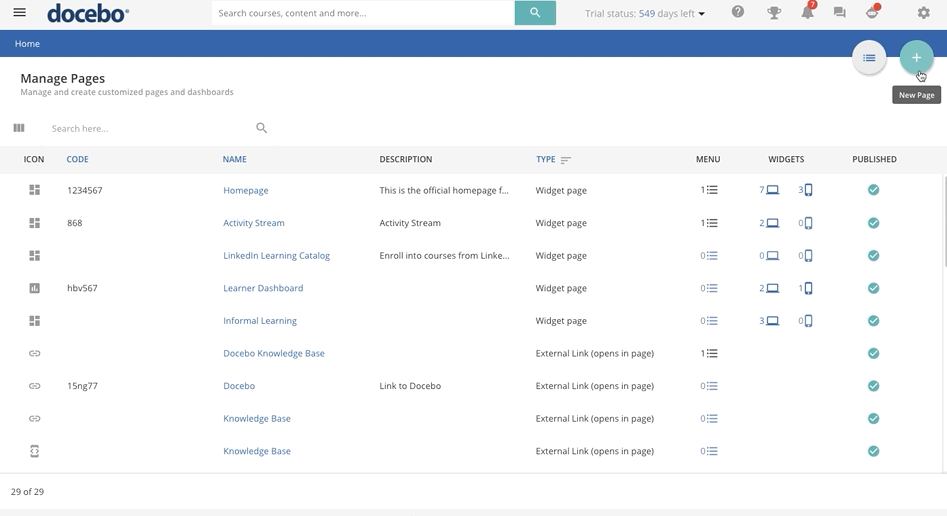Screen dimensions: 947x516
Task: Toggle published check on bottom Knowledge Base row
Action: pyautogui.click(x=873, y=451)
